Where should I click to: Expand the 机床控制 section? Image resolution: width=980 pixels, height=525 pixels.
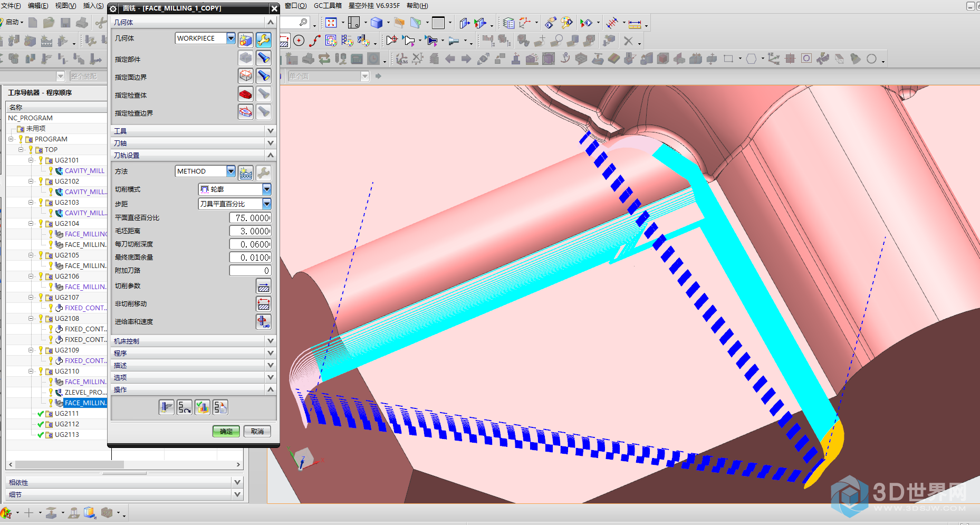tap(271, 341)
